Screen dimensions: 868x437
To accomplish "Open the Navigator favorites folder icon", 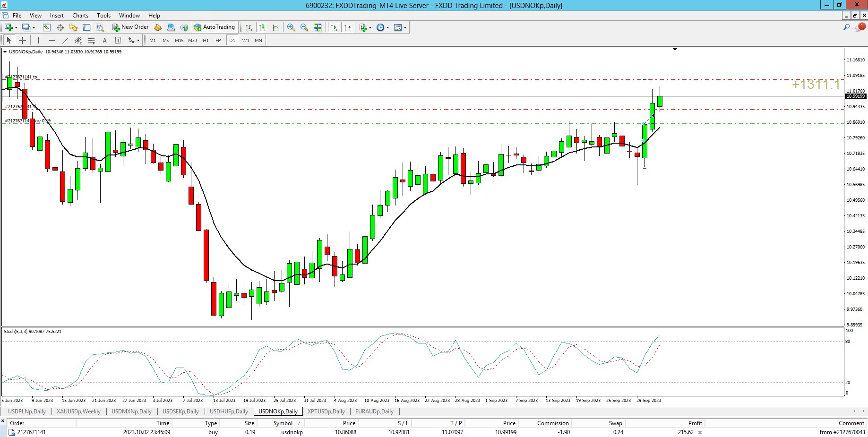I will coord(73,27).
